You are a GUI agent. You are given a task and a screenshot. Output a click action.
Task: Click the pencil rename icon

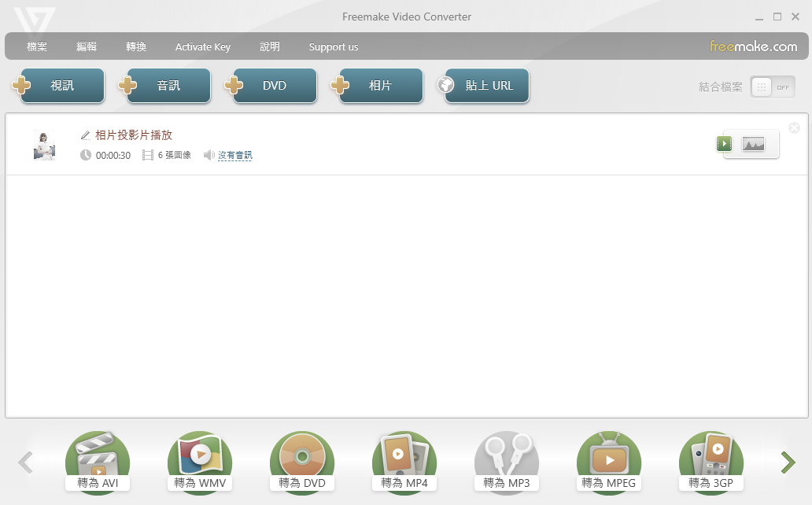(x=86, y=135)
